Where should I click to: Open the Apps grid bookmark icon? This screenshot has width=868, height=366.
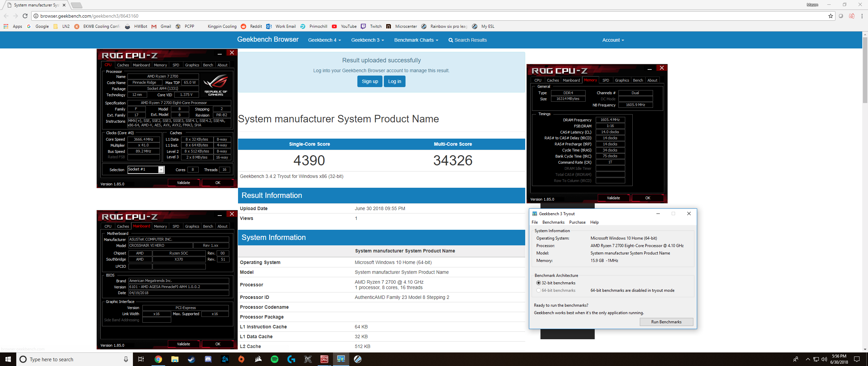[6, 26]
